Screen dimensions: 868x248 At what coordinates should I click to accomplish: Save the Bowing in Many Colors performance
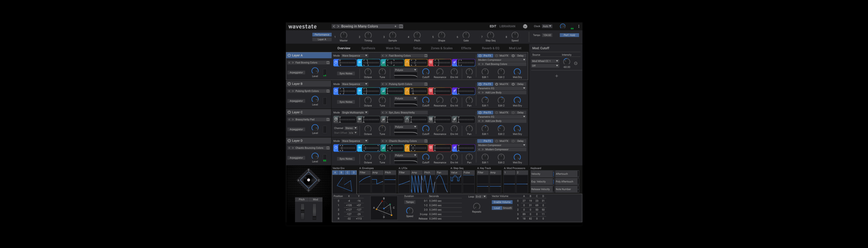click(x=401, y=26)
